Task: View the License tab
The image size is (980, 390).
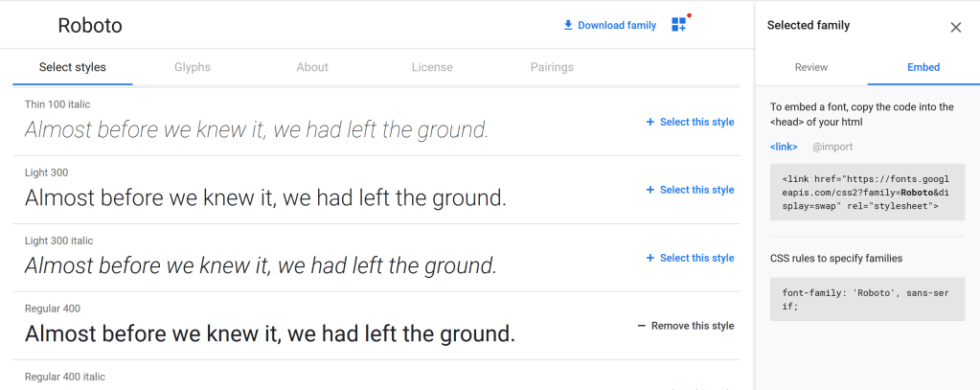Action: (x=432, y=68)
